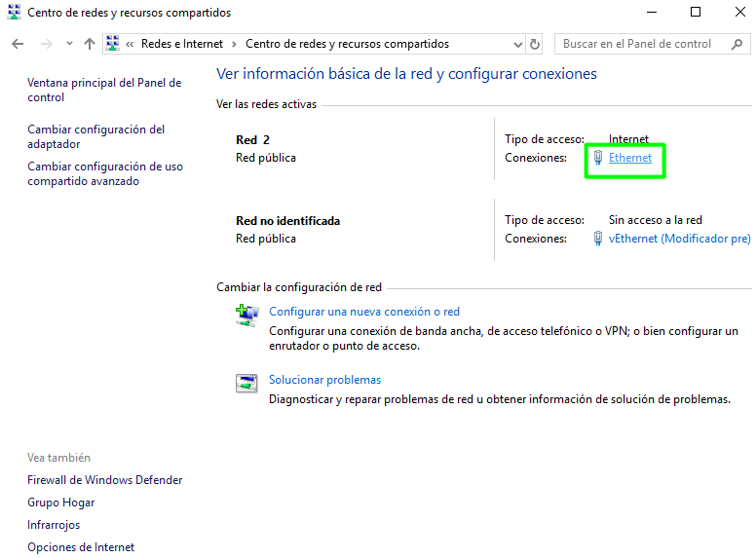The image size is (756, 559).
Task: Open 'Ventana principal del Panel de control'
Action: 104,90
